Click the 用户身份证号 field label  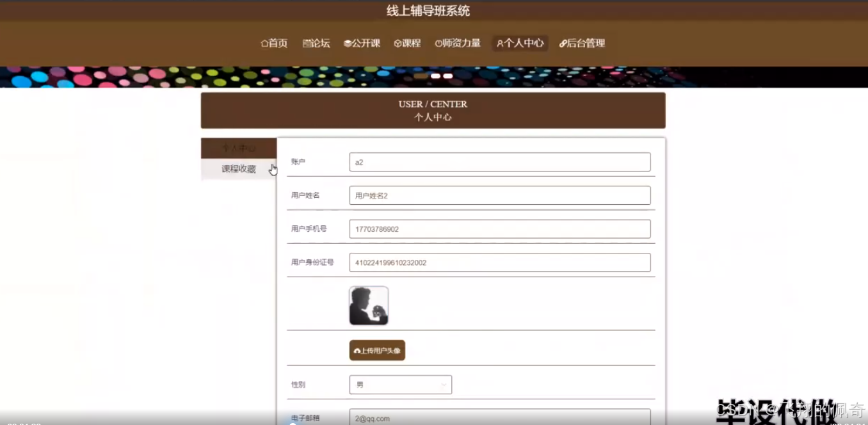(x=312, y=262)
